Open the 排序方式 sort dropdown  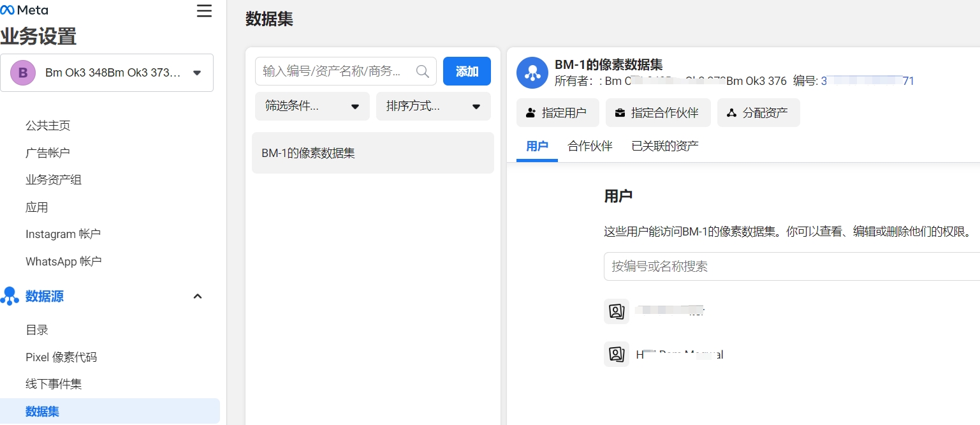[x=434, y=107]
